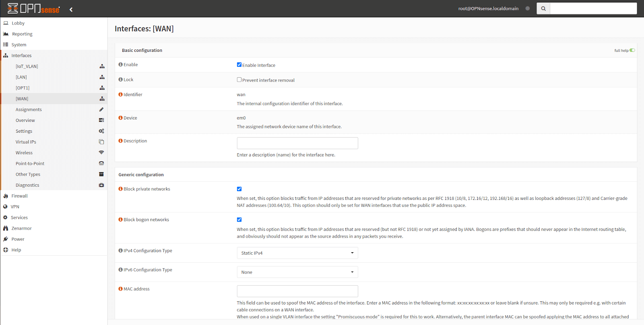
Task: Click the network icon next to [LAN]
Action: [x=102, y=77]
